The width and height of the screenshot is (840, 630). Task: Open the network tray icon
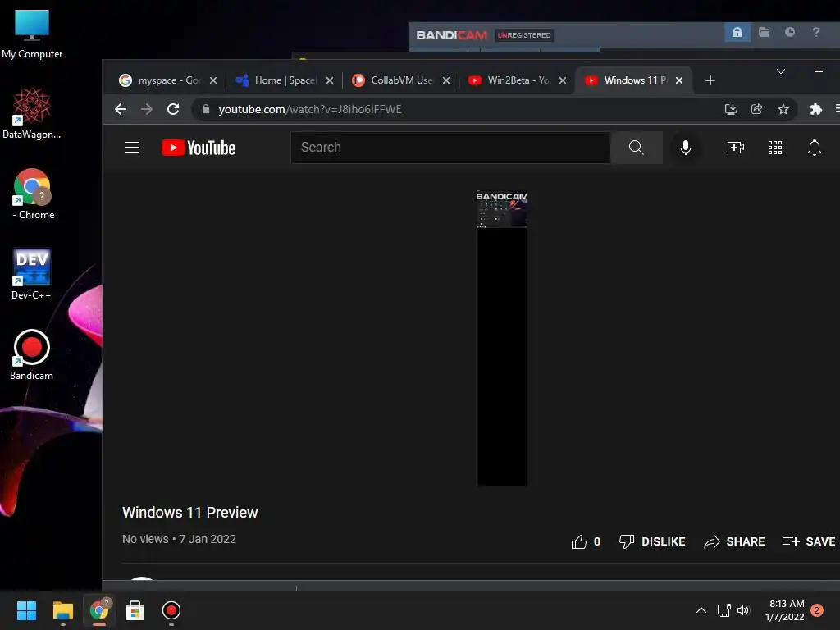724,610
